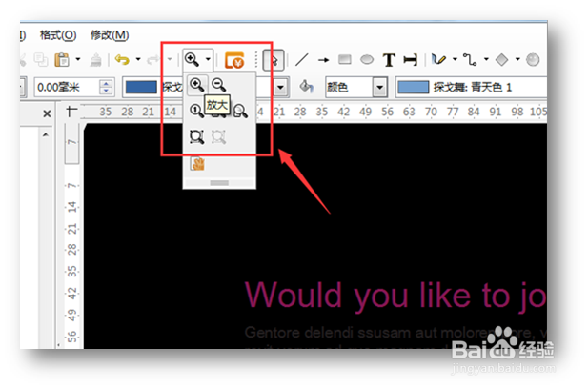Click the format paintbrush icon
Screen dimensions: 588x389
(x=96, y=60)
